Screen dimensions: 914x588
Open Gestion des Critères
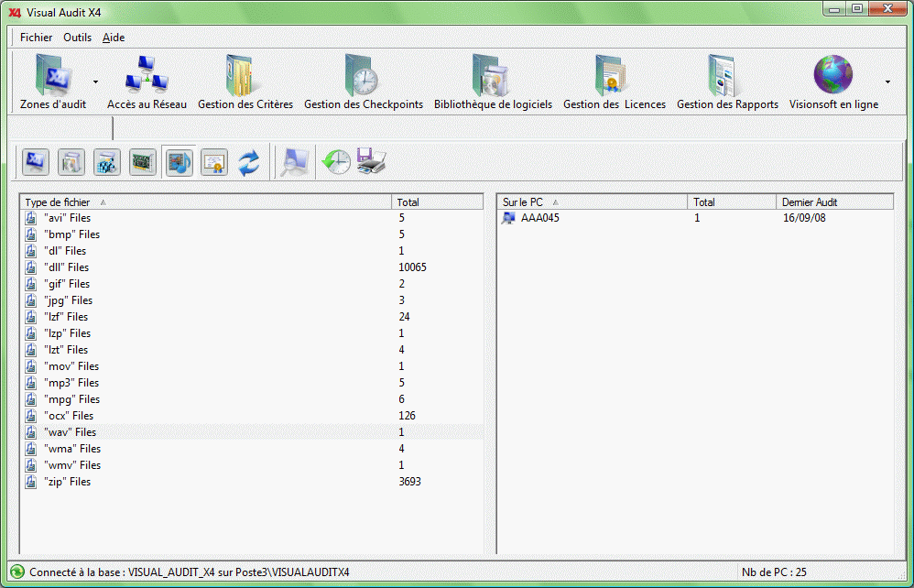click(245, 82)
